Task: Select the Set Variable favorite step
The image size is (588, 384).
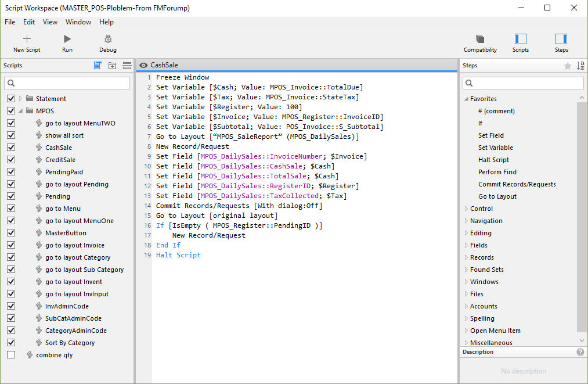Action: pyautogui.click(x=495, y=148)
